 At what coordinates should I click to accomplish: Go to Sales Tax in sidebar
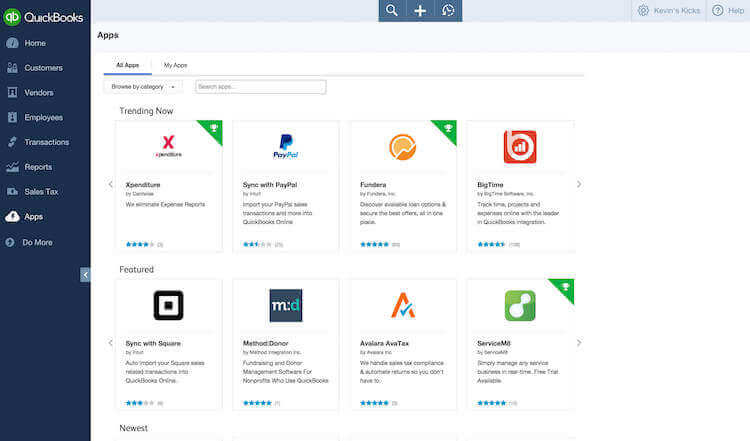click(x=41, y=192)
